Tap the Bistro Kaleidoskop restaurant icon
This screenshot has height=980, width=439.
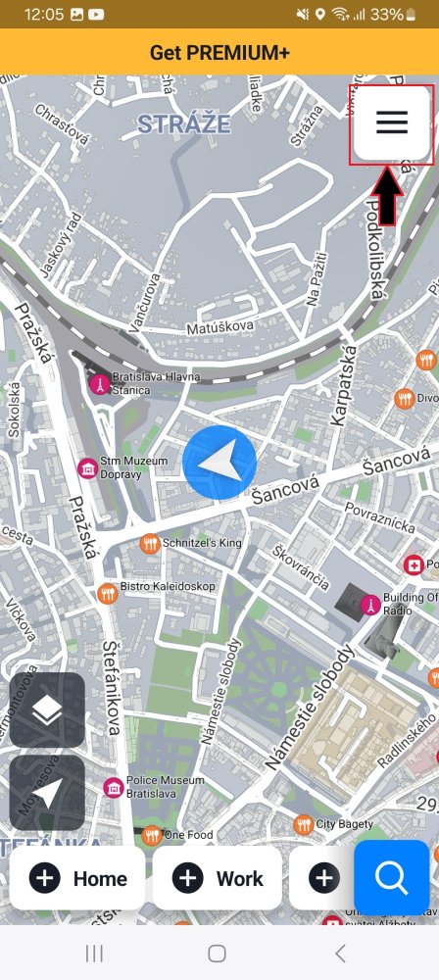[108, 593]
